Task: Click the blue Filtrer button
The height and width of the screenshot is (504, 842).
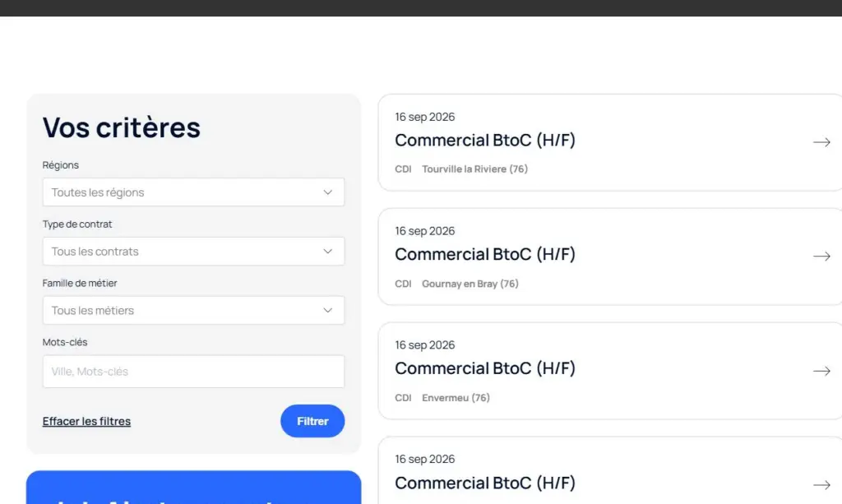Action: 312,421
